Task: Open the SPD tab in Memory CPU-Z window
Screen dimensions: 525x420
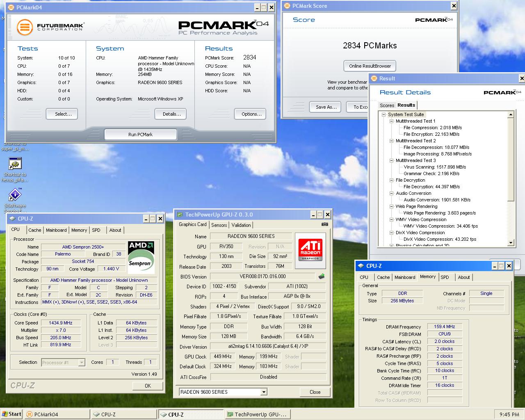Action: click(445, 277)
